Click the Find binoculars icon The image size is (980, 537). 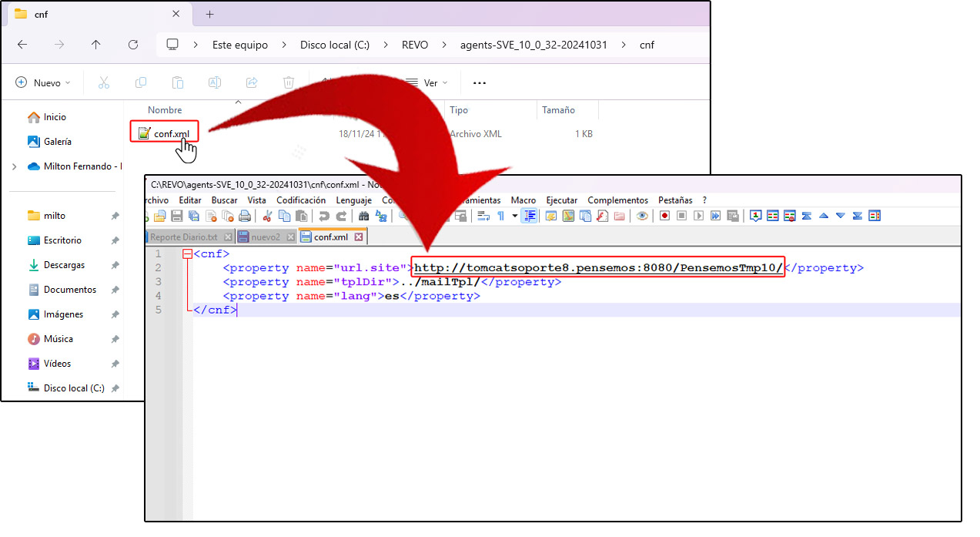tap(363, 216)
